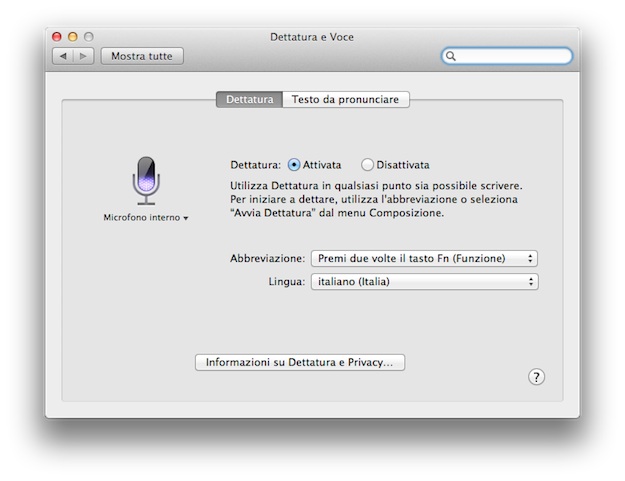Zoom the window with the green button
The height and width of the screenshot is (481, 625).
tap(88, 37)
